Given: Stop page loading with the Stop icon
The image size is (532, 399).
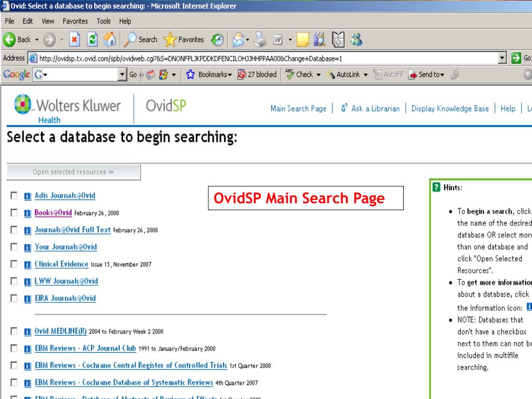Looking at the screenshot, I should tap(74, 39).
